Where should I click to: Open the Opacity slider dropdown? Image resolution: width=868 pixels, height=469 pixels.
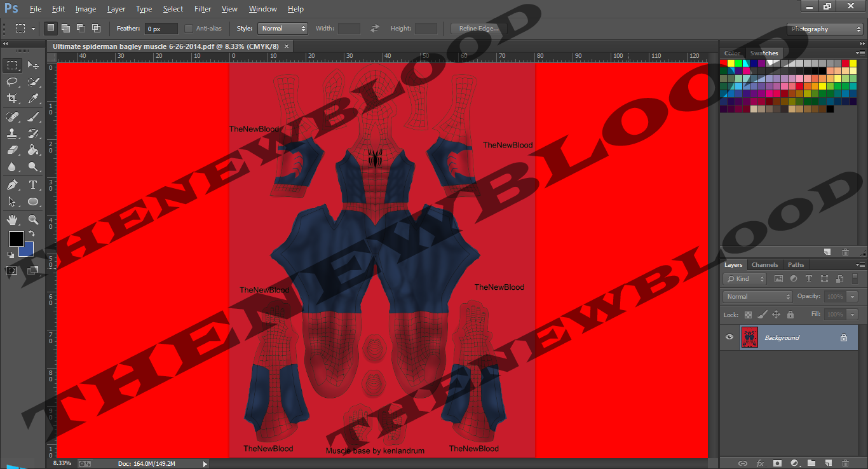pos(852,297)
